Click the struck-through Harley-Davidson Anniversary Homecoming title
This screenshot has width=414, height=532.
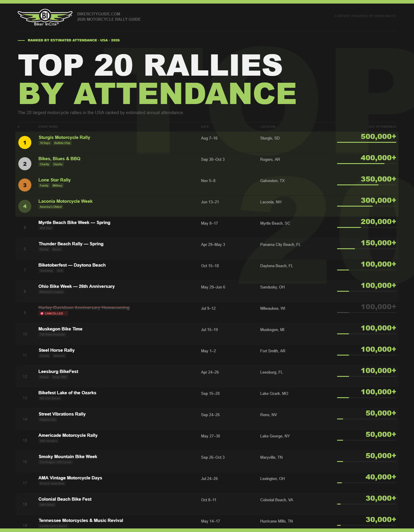(x=84, y=308)
